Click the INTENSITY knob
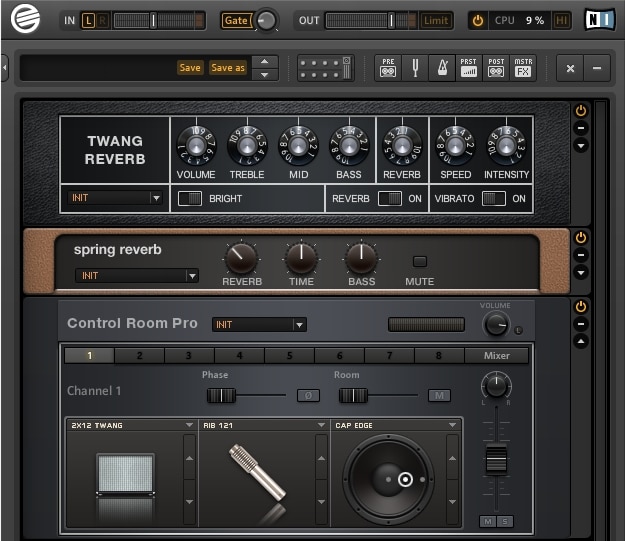625x541 pixels. pos(506,146)
